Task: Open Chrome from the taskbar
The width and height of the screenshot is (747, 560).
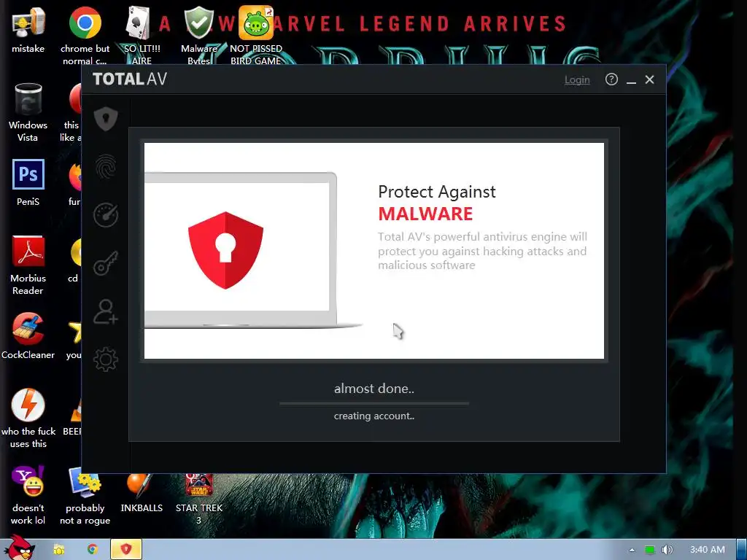Action: (93, 550)
